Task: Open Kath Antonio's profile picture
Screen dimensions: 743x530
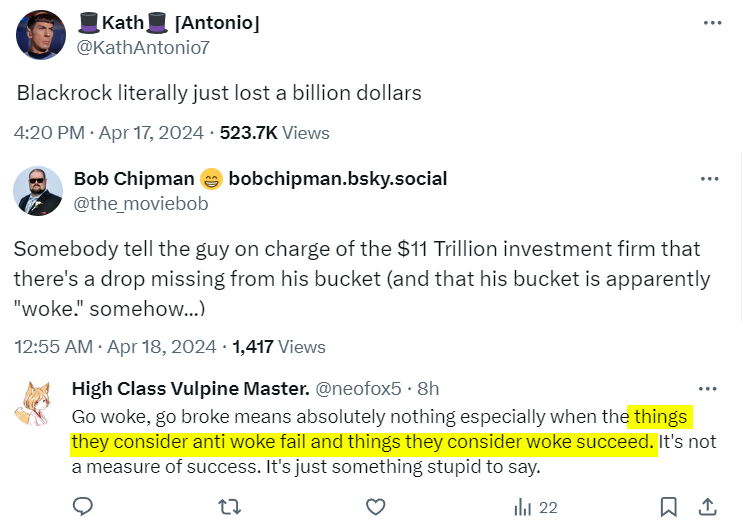Action: [40, 35]
